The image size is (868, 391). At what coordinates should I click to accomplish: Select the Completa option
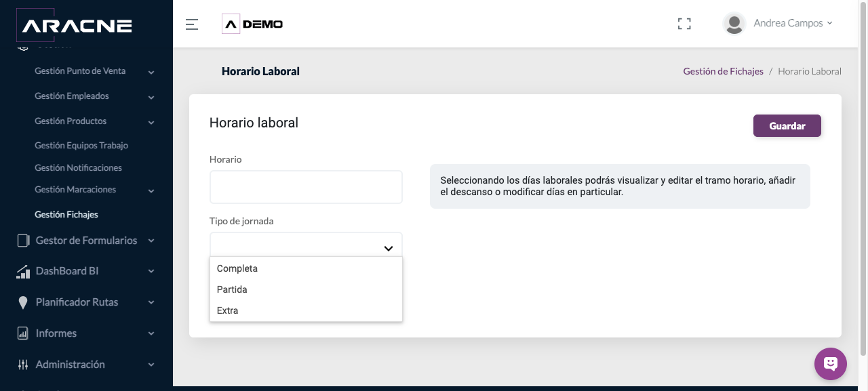click(x=306, y=268)
